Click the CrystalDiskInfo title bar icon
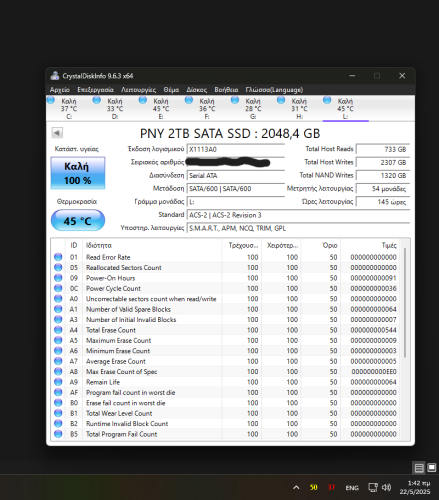Viewport: 439px width, 500px height. (x=55, y=76)
